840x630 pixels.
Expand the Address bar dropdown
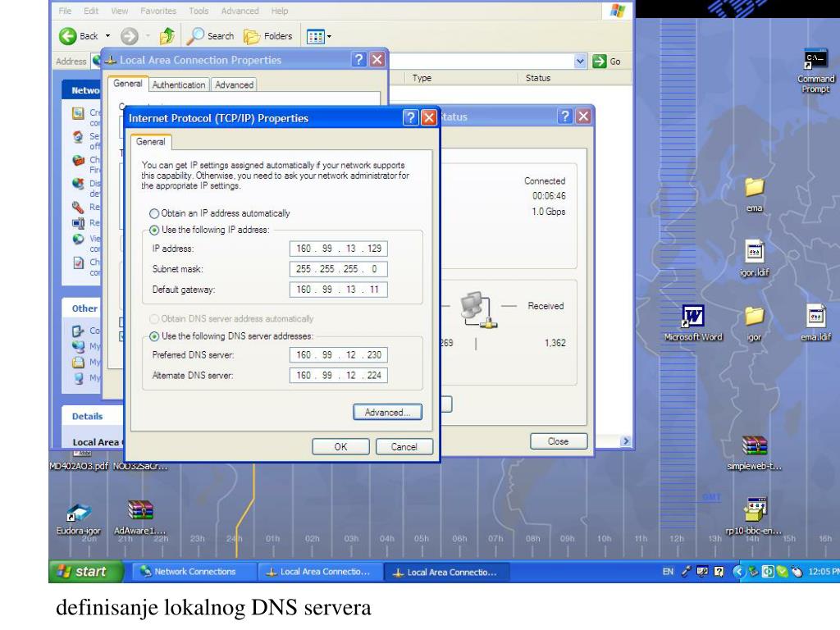[x=580, y=61]
